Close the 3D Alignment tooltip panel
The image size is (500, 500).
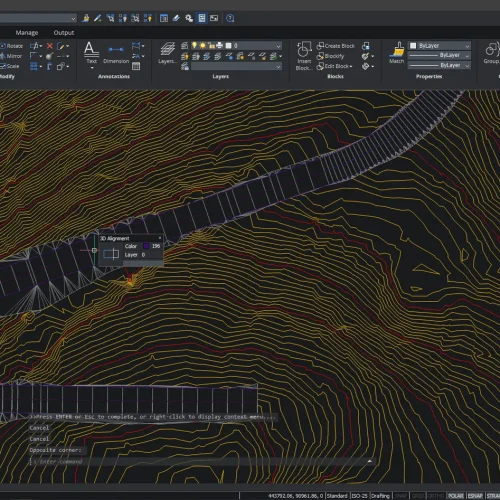160,238
